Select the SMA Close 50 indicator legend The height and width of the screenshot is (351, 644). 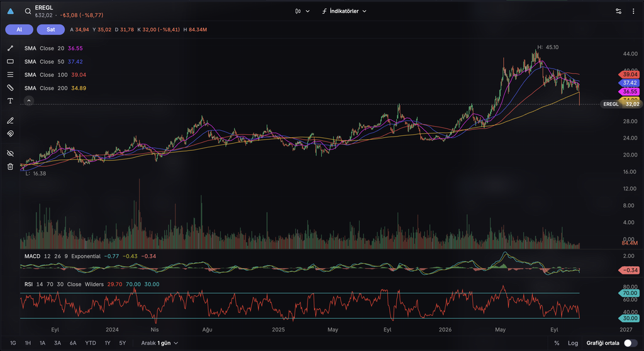53,62
